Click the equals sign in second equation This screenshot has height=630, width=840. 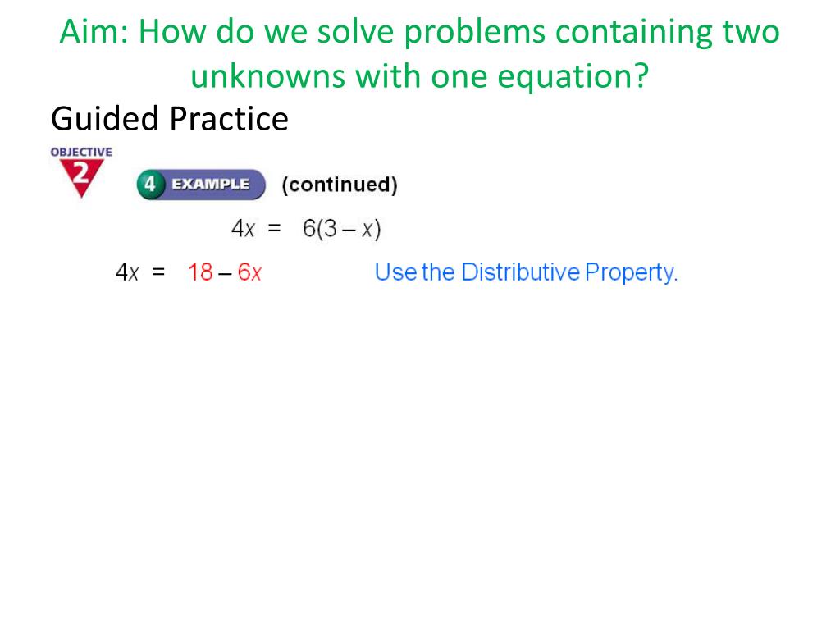point(158,272)
